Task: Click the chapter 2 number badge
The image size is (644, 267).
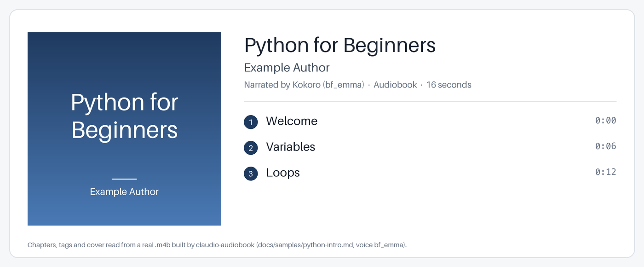Action: pyautogui.click(x=251, y=148)
